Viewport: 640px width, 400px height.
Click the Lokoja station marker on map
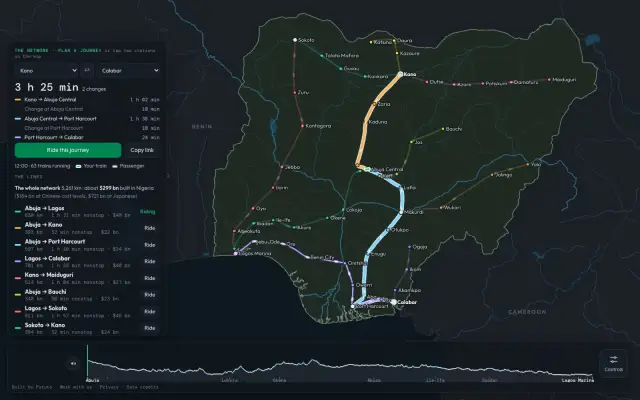pos(343,210)
